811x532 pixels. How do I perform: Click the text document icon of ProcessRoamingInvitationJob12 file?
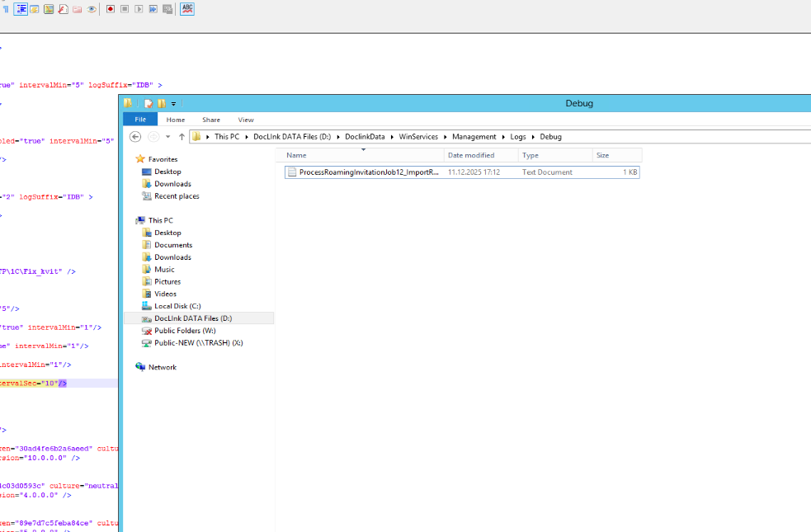click(292, 172)
